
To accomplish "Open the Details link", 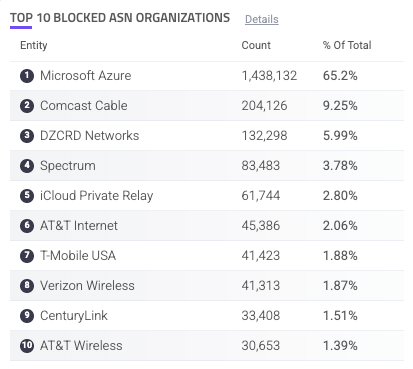I will point(262,19).
